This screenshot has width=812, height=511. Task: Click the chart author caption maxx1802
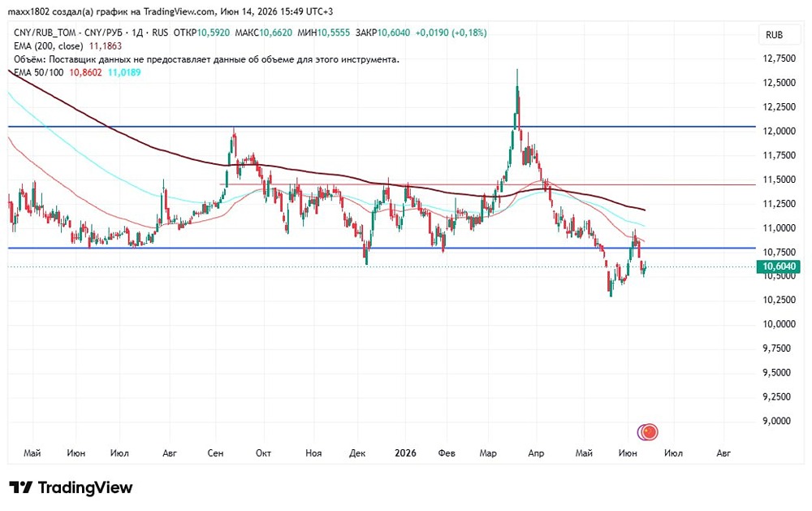[x=28, y=11]
